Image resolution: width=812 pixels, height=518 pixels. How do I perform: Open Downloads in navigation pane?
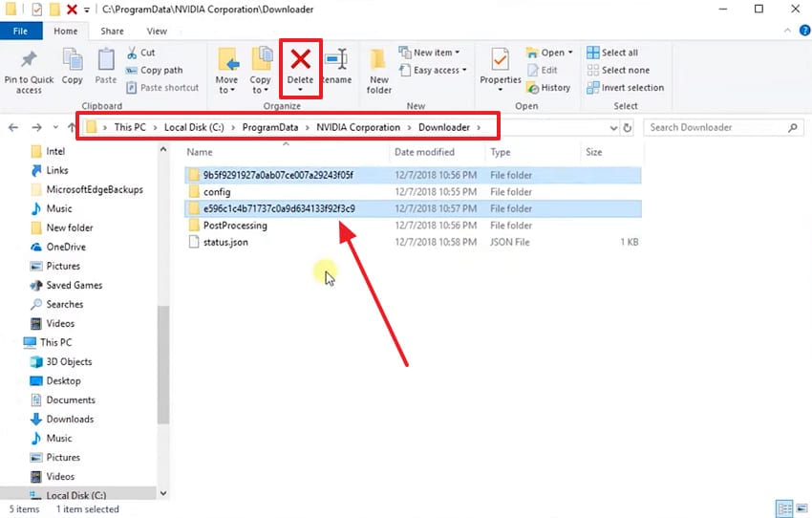coord(62,419)
